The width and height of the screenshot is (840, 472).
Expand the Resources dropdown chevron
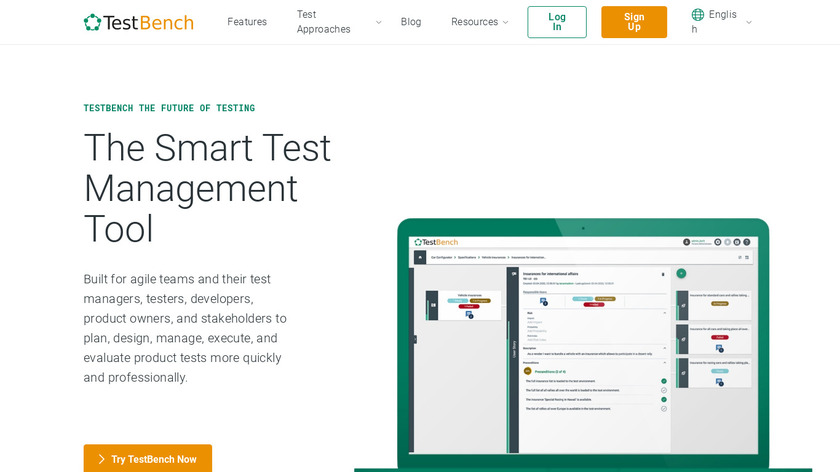(x=505, y=23)
